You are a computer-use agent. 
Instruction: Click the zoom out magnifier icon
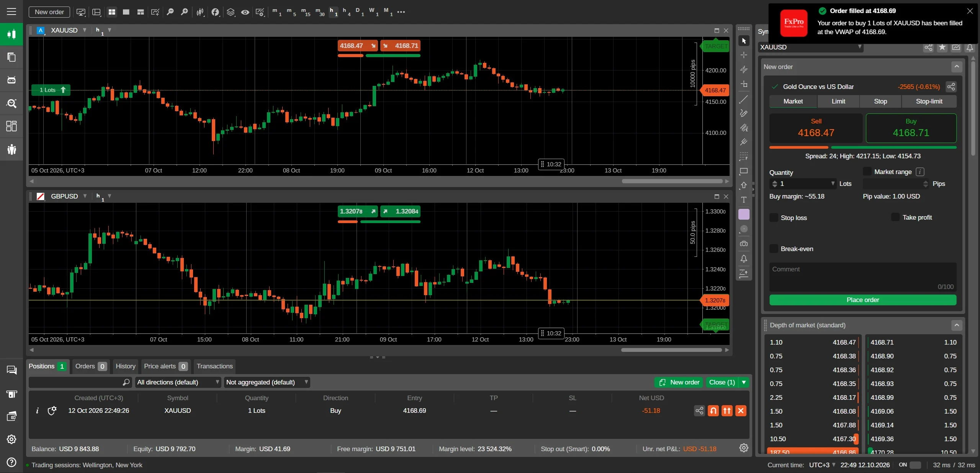[170, 12]
